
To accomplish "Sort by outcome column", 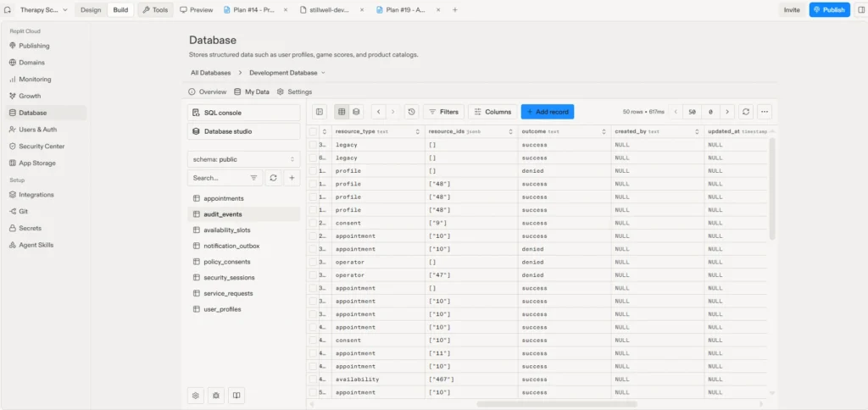I will (604, 131).
